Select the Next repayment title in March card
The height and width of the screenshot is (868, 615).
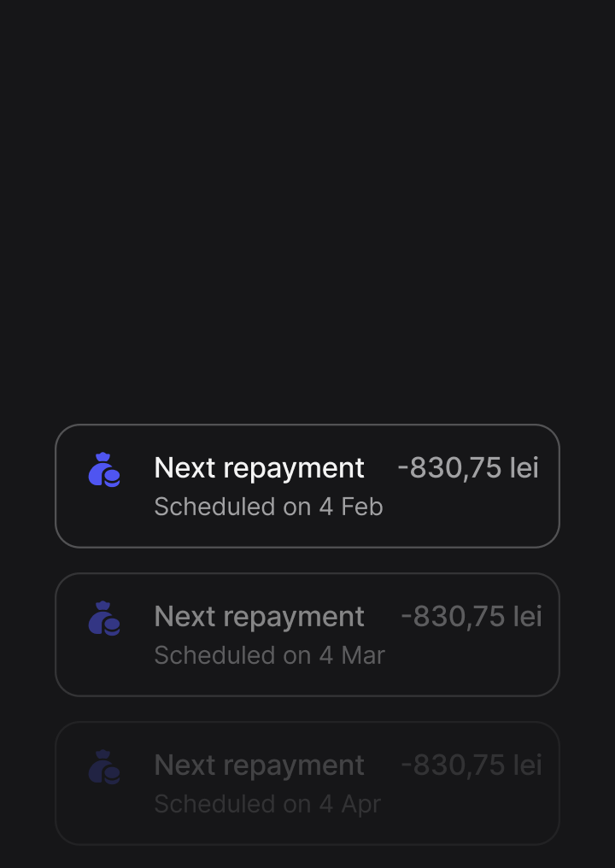[259, 617]
